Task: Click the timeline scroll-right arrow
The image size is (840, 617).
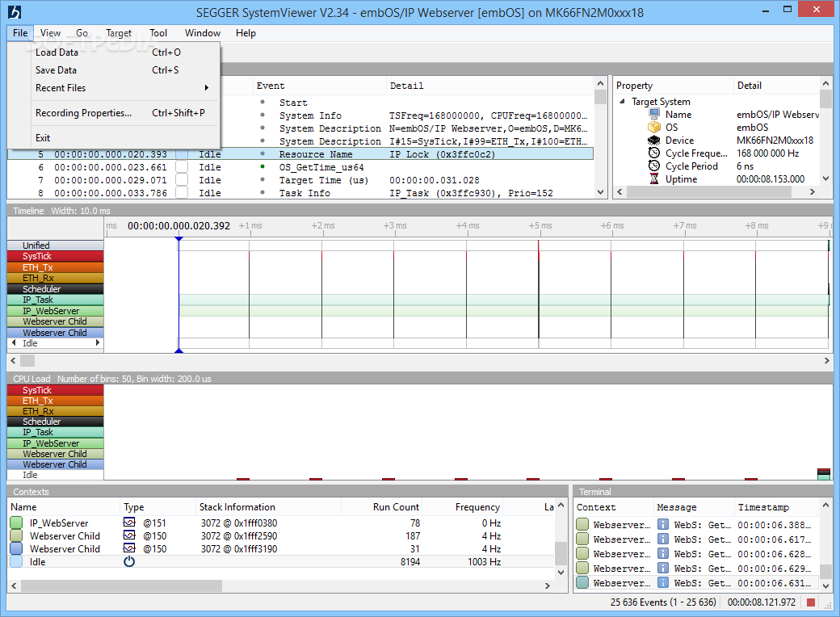Action: click(826, 360)
